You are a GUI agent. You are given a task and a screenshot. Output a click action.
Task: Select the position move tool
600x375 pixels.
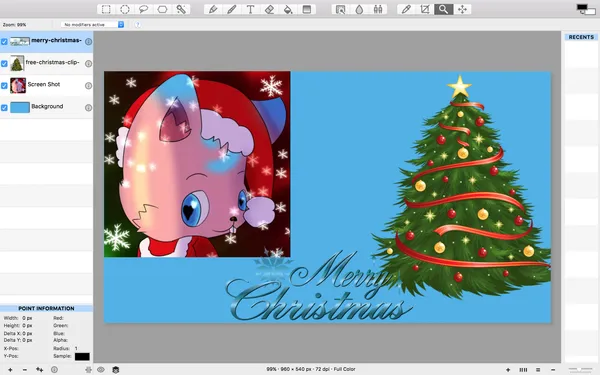click(462, 9)
